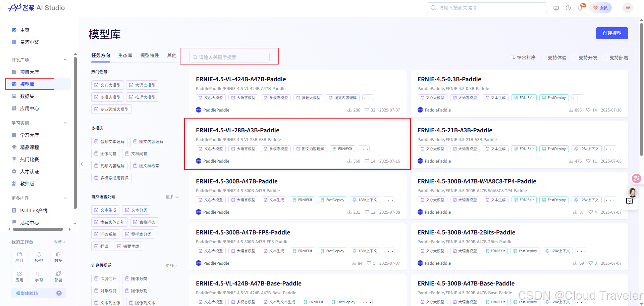Open 应用中心 in the sidebar
644x306 pixels.
point(30,108)
